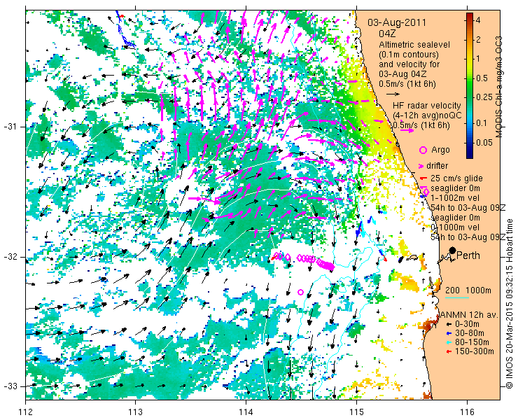The height and width of the screenshot is (420, 518).
Task: Click the latitude axis label -33
Action: pyautogui.click(x=10, y=386)
